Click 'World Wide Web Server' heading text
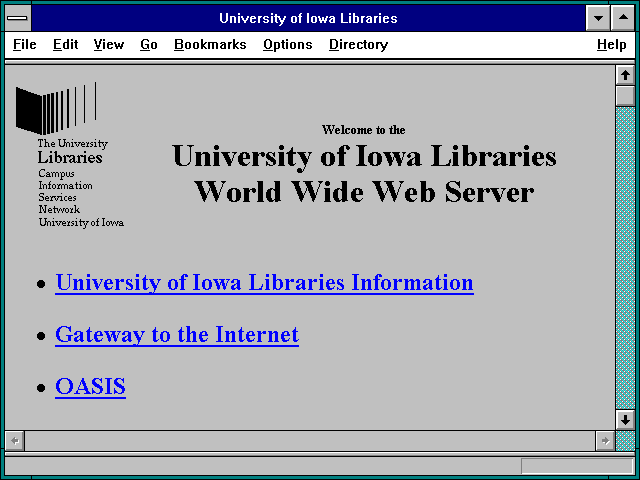The image size is (640, 480). click(364, 192)
